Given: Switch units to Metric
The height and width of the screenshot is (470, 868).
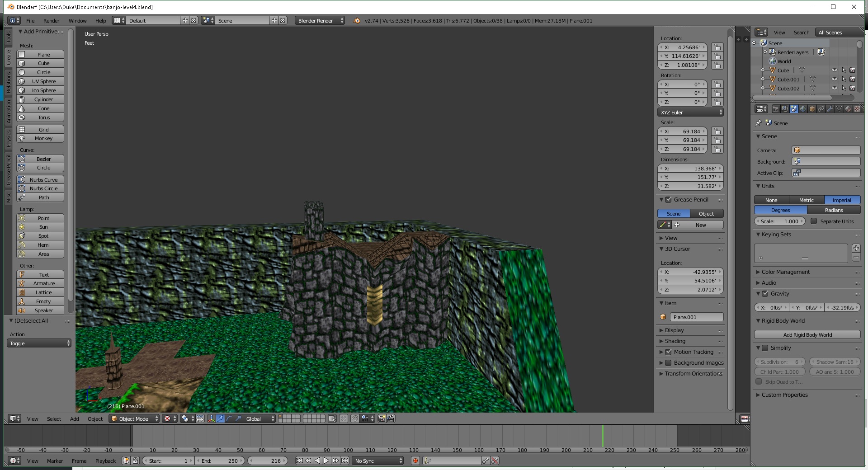Looking at the screenshot, I should pyautogui.click(x=806, y=200).
